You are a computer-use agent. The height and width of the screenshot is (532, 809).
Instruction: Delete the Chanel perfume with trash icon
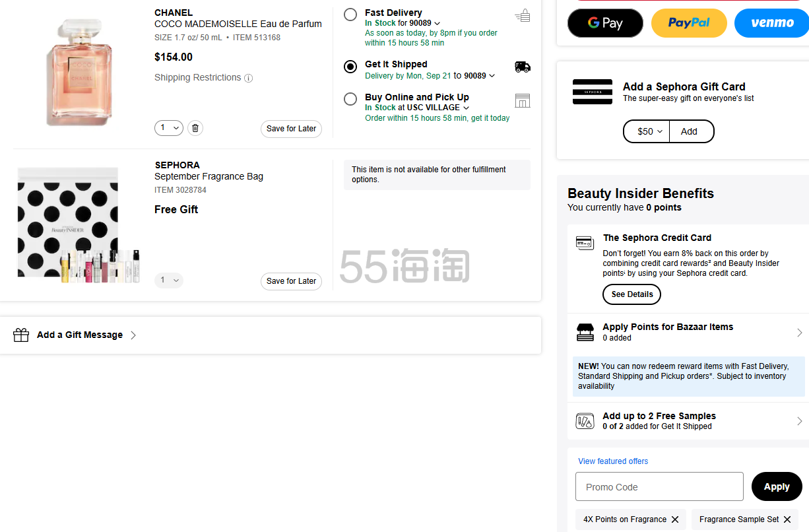point(195,128)
